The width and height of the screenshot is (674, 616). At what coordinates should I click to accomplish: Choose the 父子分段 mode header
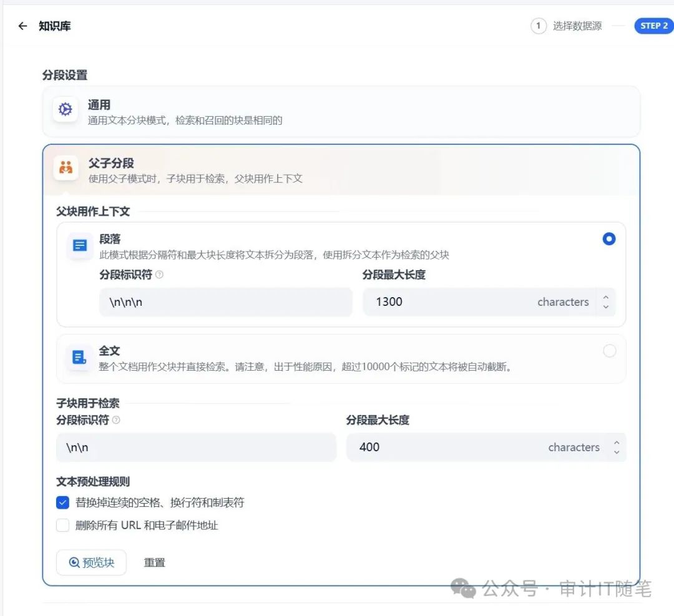point(341,170)
